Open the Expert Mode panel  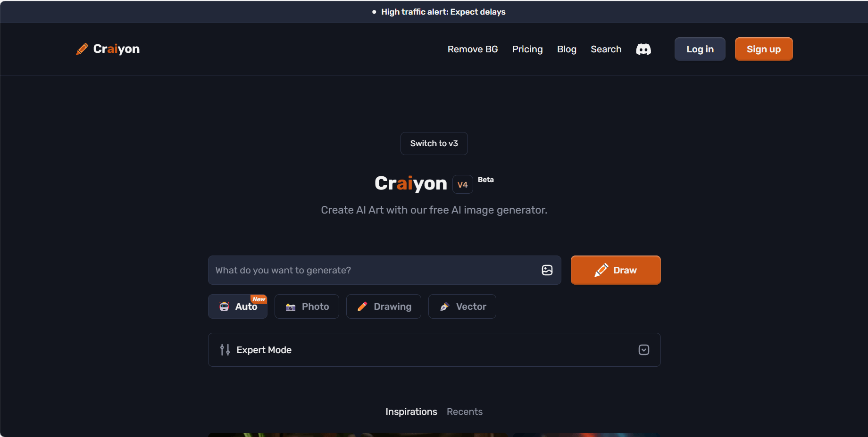[x=434, y=350]
